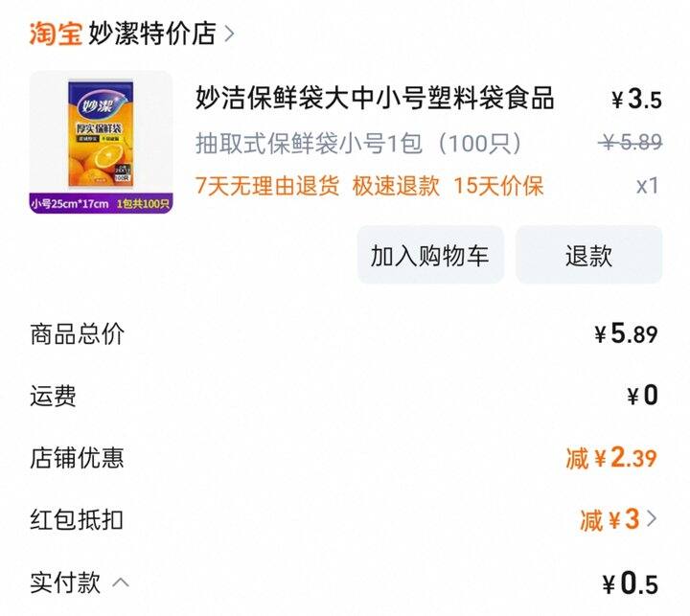Tap the 7天无理由退货 service tag
Image resolution: width=690 pixels, height=616 pixels.
tap(267, 185)
